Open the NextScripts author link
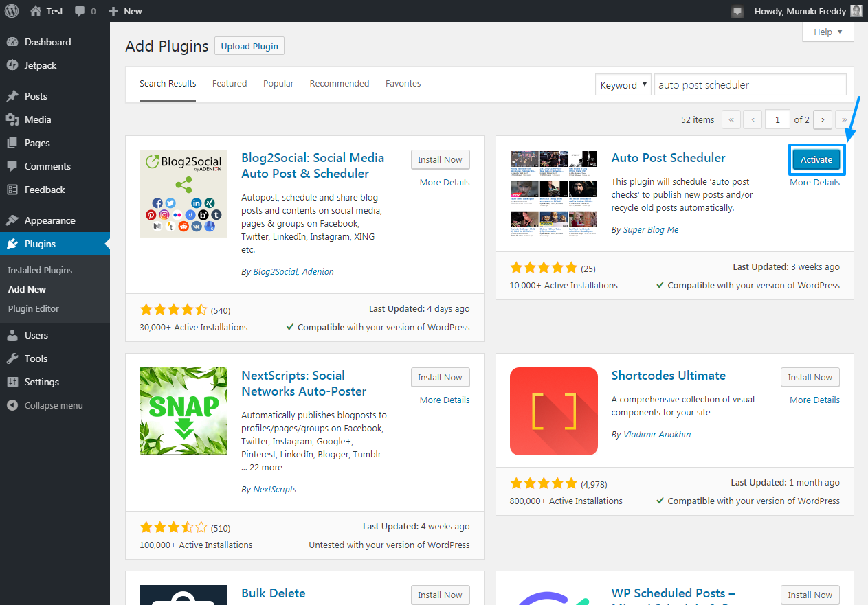 [x=275, y=489]
